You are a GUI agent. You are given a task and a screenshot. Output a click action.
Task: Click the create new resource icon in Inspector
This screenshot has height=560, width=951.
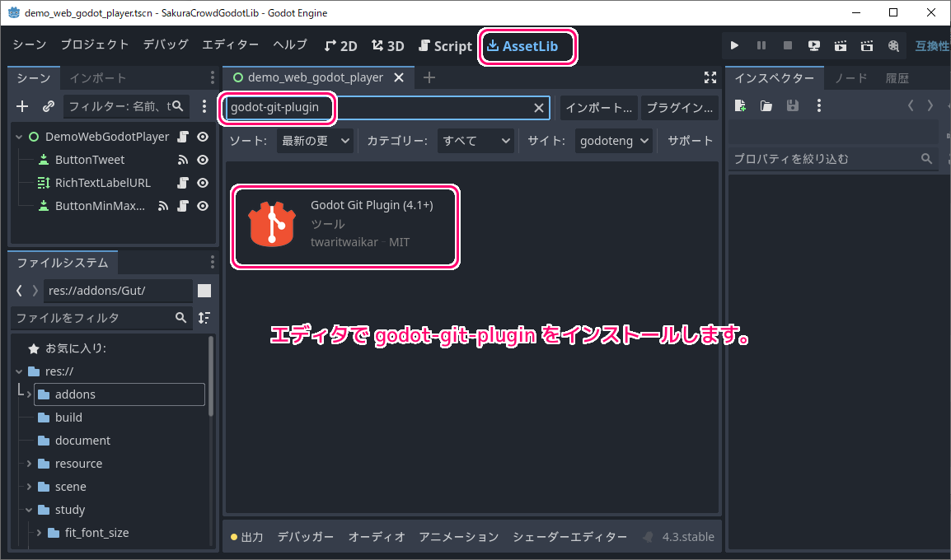(741, 105)
